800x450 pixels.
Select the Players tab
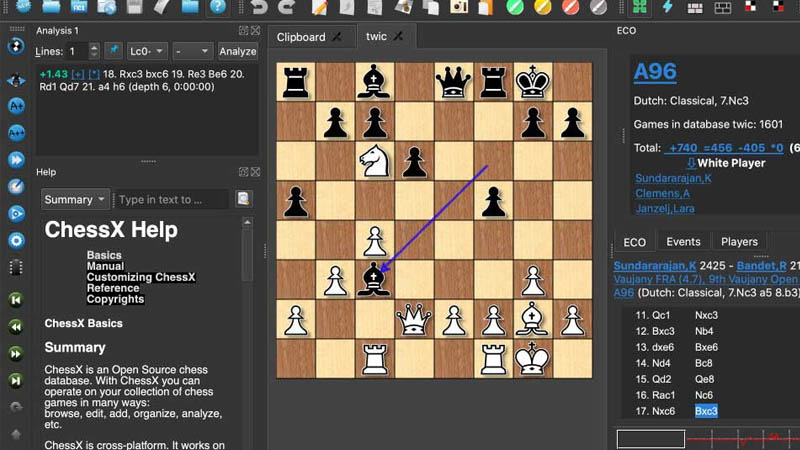(739, 242)
